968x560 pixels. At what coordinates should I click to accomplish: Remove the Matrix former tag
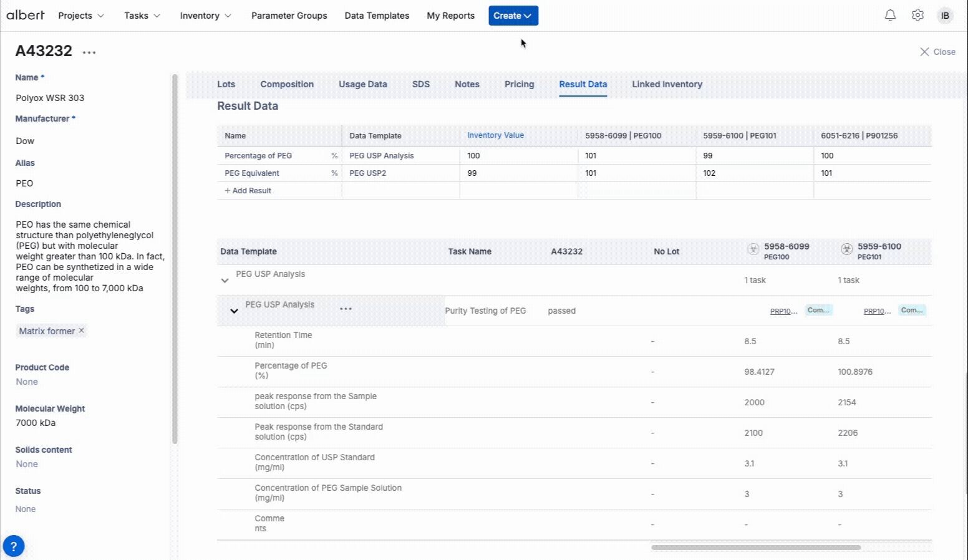[x=80, y=331]
